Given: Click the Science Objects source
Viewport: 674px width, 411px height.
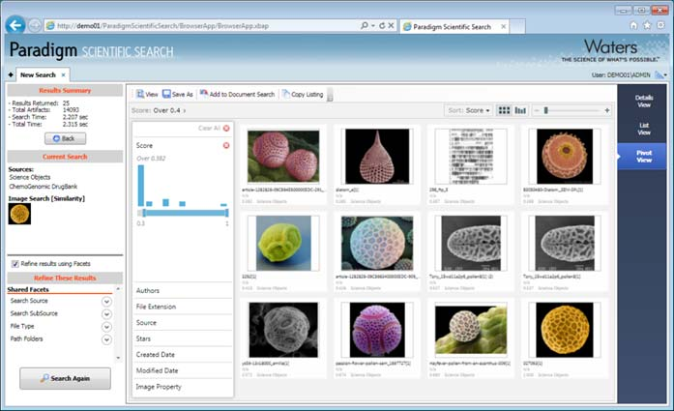Looking at the screenshot, I should click(x=30, y=177).
